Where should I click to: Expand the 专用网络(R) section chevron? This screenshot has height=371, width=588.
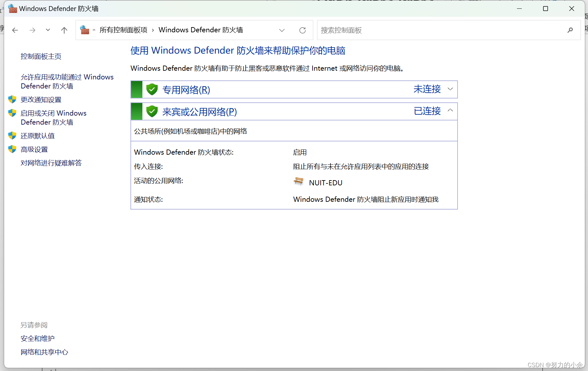450,89
